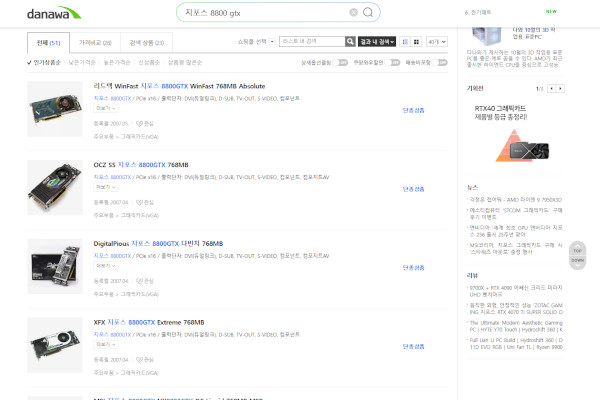Click 단종상품 link for Leadtek WinFast
Screen dimensions: 600x400
click(x=413, y=110)
